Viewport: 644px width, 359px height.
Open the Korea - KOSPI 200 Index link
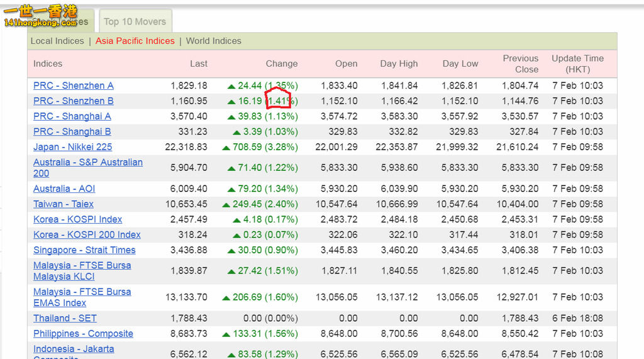tap(87, 235)
